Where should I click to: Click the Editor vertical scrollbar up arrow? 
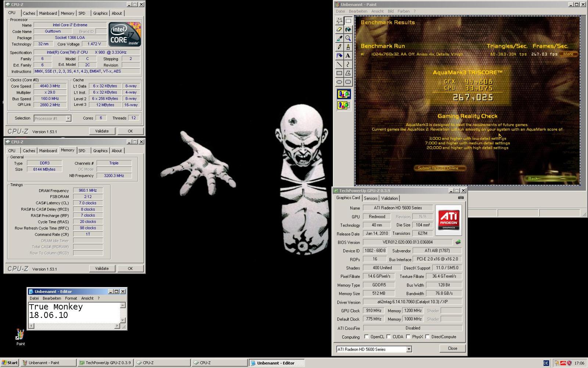pyautogui.click(x=123, y=305)
